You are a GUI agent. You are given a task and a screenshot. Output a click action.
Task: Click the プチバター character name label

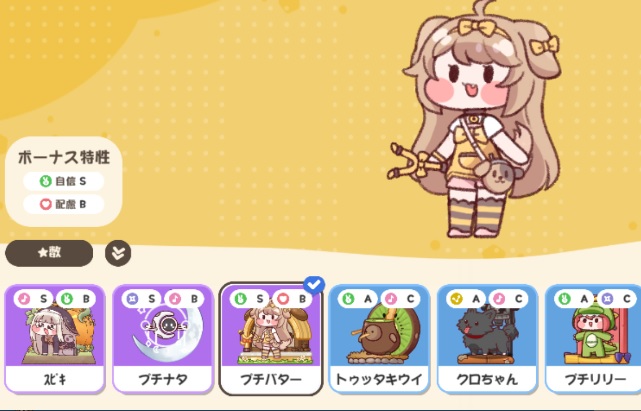point(271,380)
